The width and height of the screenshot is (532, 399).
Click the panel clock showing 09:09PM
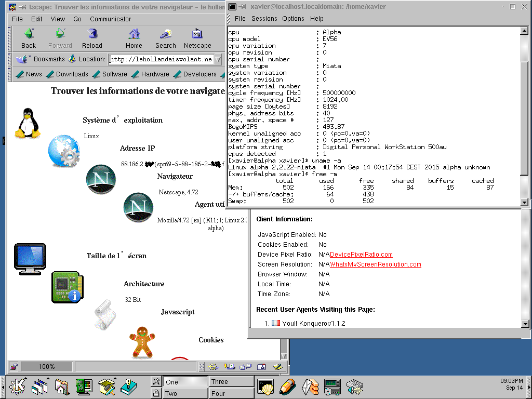point(511,381)
